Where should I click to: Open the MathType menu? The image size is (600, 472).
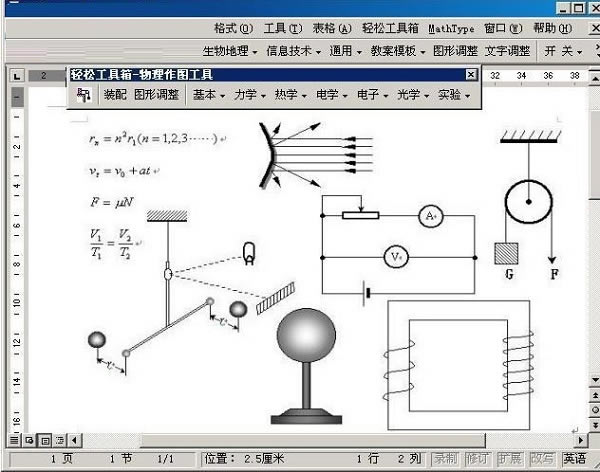coord(451,28)
